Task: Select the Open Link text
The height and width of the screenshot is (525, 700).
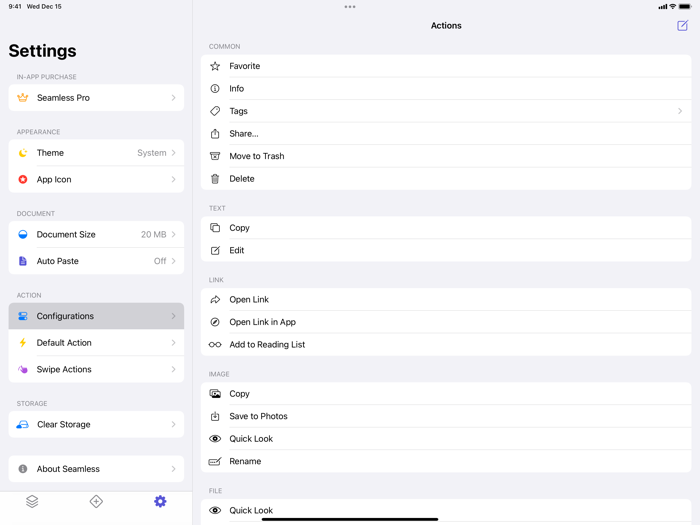Action: point(249,300)
